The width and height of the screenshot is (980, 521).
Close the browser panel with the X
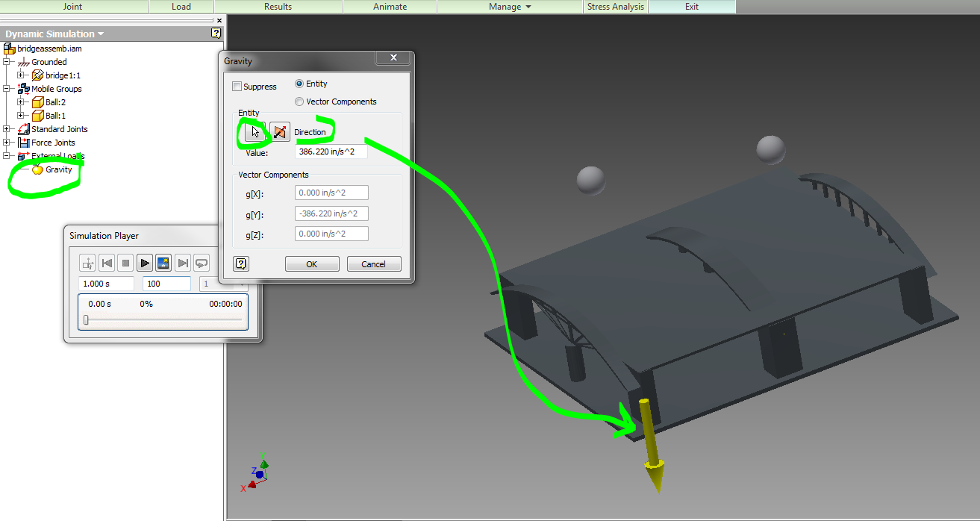[219, 21]
